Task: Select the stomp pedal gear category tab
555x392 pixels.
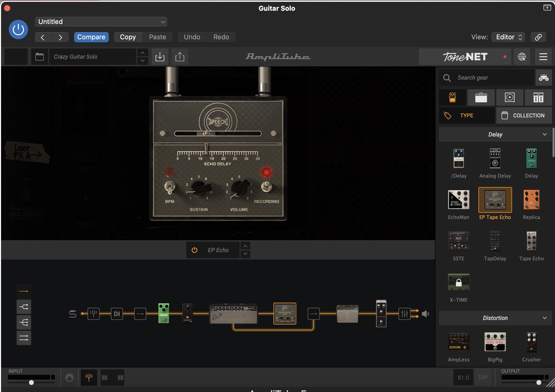Action: coord(452,97)
